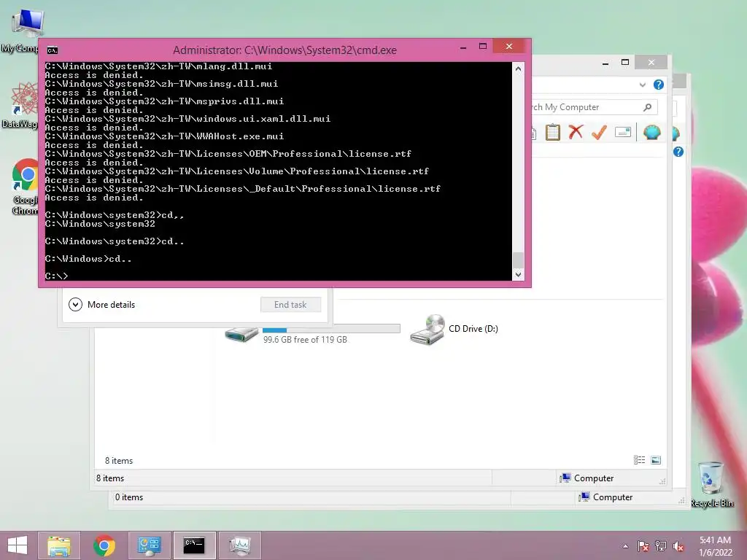Click cmd scrollbar down arrow

click(x=518, y=274)
